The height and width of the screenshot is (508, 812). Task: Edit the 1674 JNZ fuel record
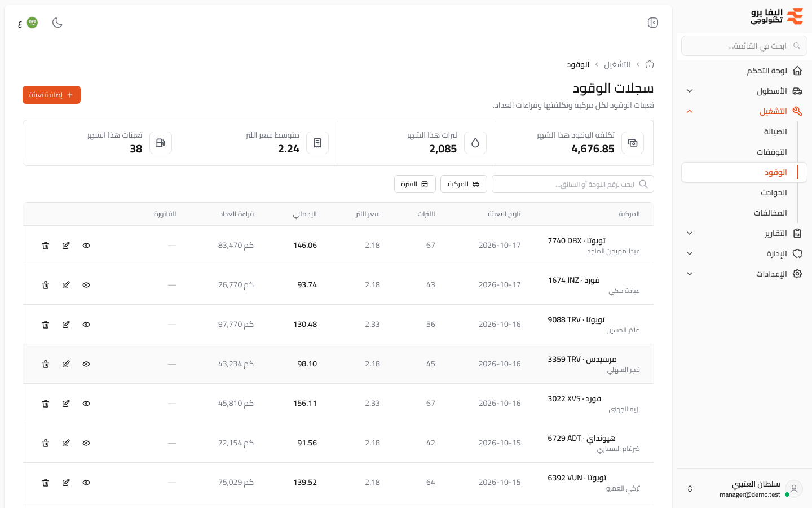(x=66, y=285)
